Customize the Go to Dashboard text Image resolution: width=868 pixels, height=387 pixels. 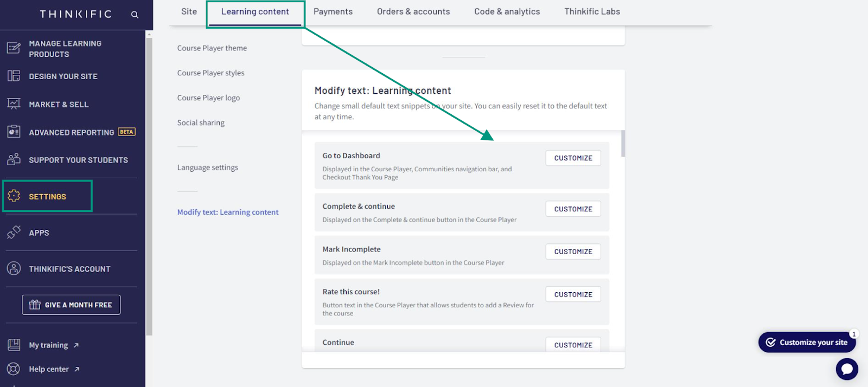pyautogui.click(x=573, y=158)
